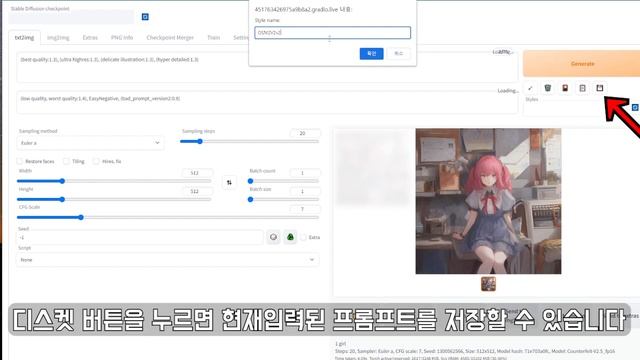640x360 pixels.
Task: Open the Stable Diffusion checkpoint dropdown
Action: [x=71, y=18]
